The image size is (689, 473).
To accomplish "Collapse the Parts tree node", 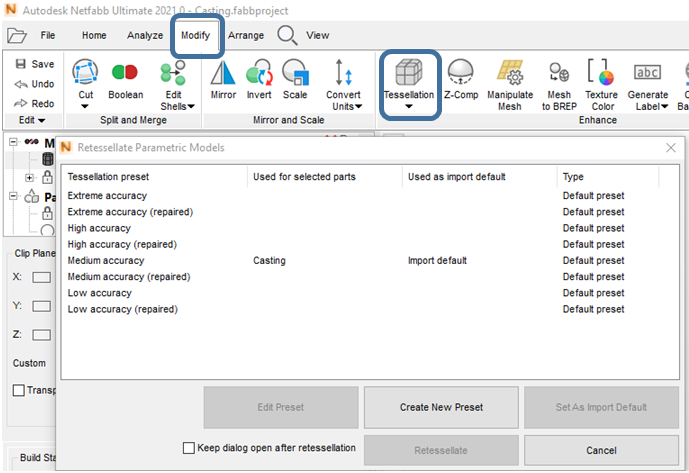I will click(x=13, y=196).
